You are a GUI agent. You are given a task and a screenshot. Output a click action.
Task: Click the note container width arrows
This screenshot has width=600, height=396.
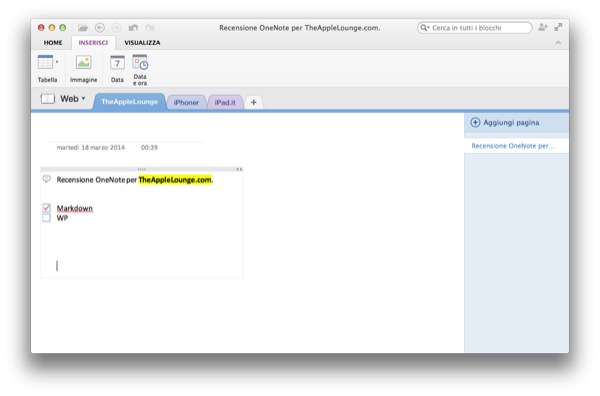point(239,169)
